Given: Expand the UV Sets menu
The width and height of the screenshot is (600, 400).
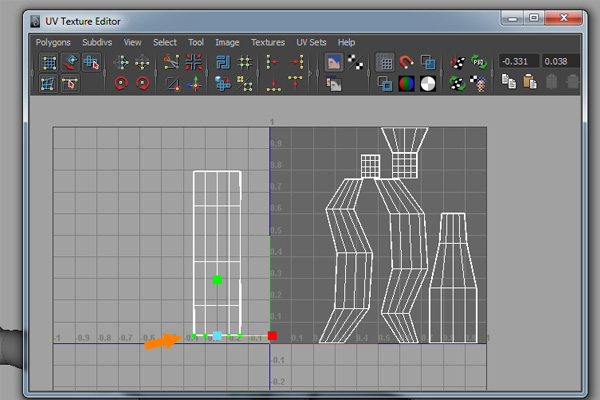Looking at the screenshot, I should pyautogui.click(x=311, y=42).
